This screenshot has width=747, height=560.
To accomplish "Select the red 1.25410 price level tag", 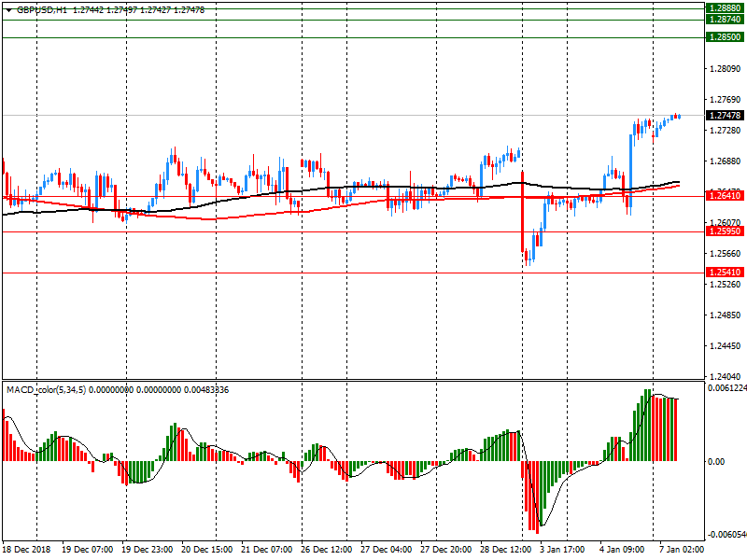I will (x=725, y=272).
